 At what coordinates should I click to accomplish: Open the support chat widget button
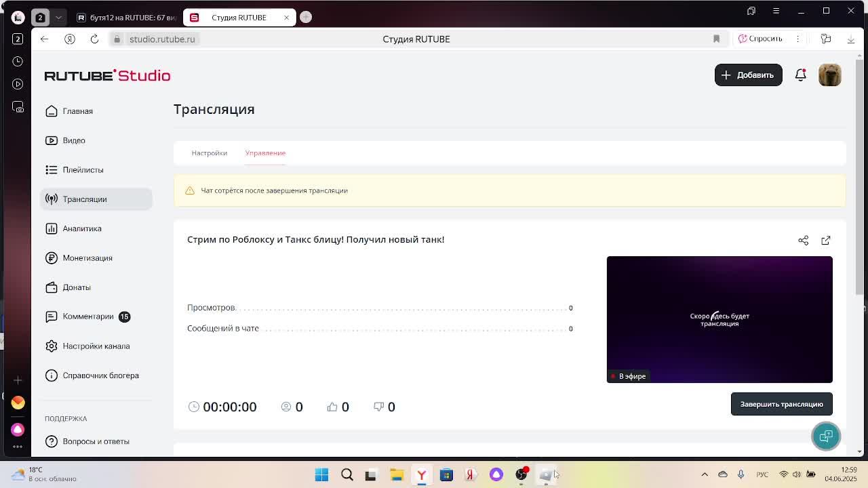(x=826, y=436)
